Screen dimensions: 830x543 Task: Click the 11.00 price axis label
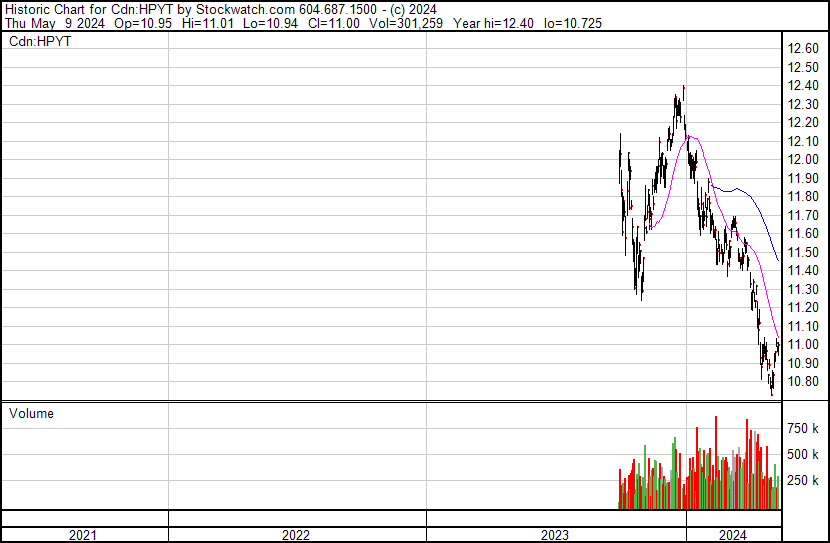coord(803,345)
